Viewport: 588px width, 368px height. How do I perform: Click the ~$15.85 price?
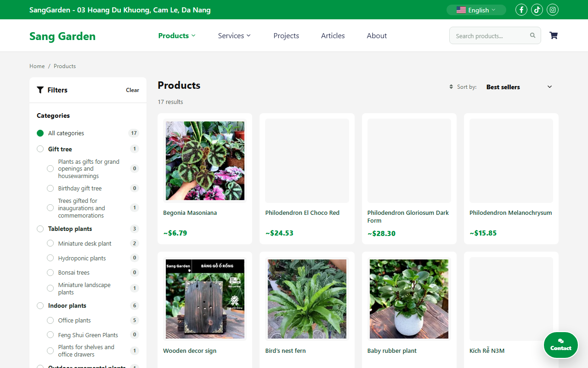[x=483, y=233]
